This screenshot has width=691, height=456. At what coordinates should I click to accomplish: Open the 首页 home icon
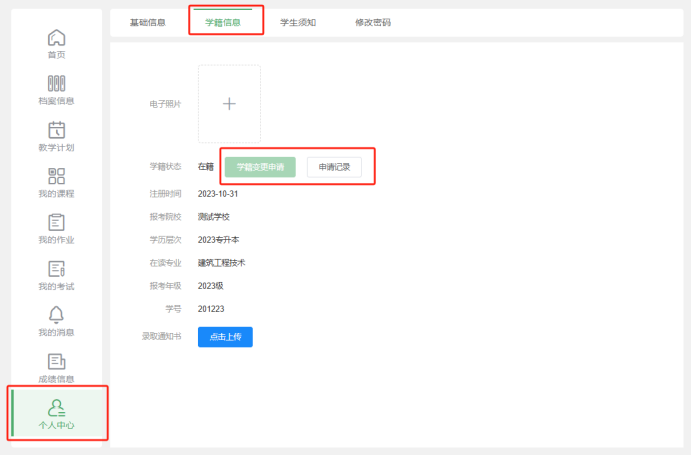tap(56, 38)
